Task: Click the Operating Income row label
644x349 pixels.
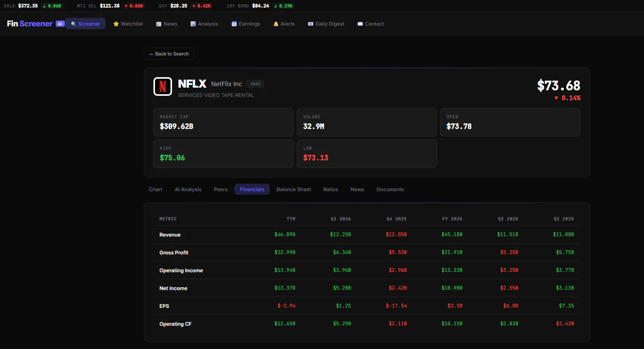Action: coord(181,270)
